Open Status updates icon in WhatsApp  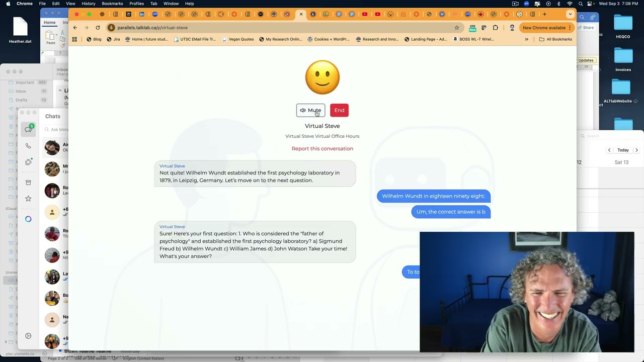pyautogui.click(x=28, y=162)
